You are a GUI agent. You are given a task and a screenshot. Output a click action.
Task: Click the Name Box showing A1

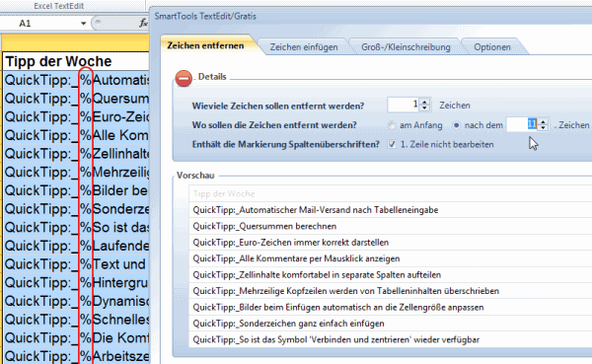(39, 24)
